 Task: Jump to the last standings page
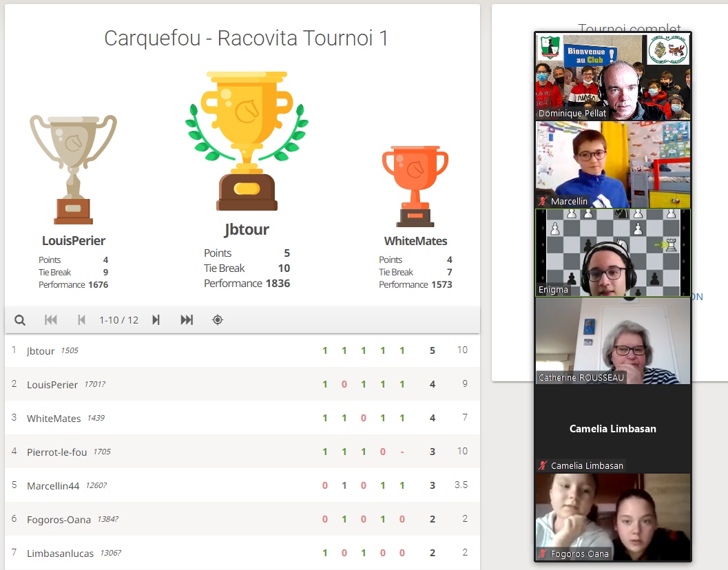tap(187, 320)
